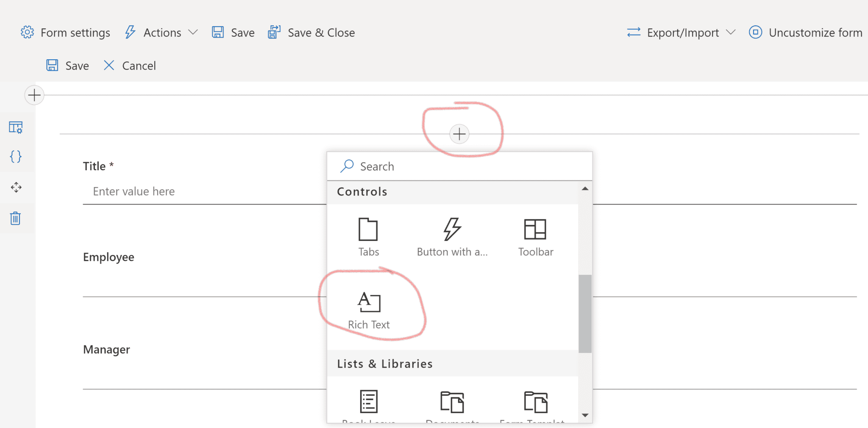Select the Button with action control
Image resolution: width=868 pixels, height=428 pixels.
tap(451, 235)
